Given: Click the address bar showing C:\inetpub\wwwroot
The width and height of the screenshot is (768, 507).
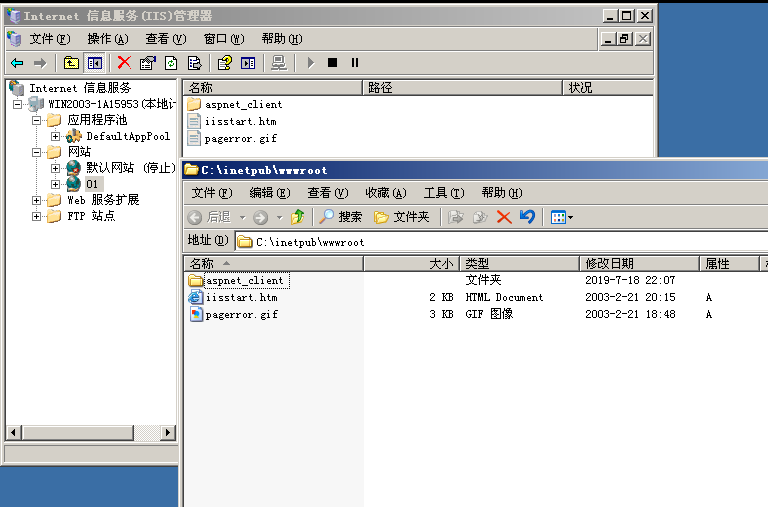Looking at the screenshot, I should (500, 242).
